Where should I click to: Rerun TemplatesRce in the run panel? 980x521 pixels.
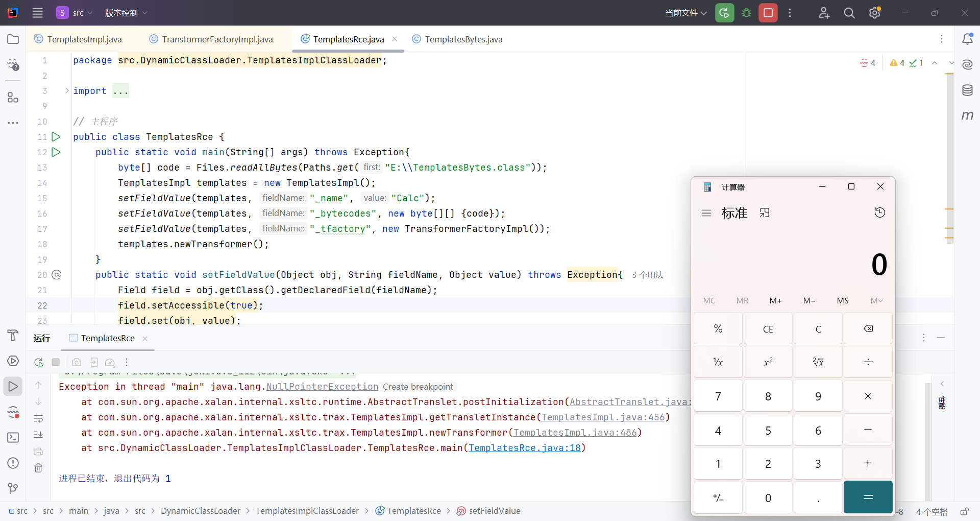pos(39,362)
